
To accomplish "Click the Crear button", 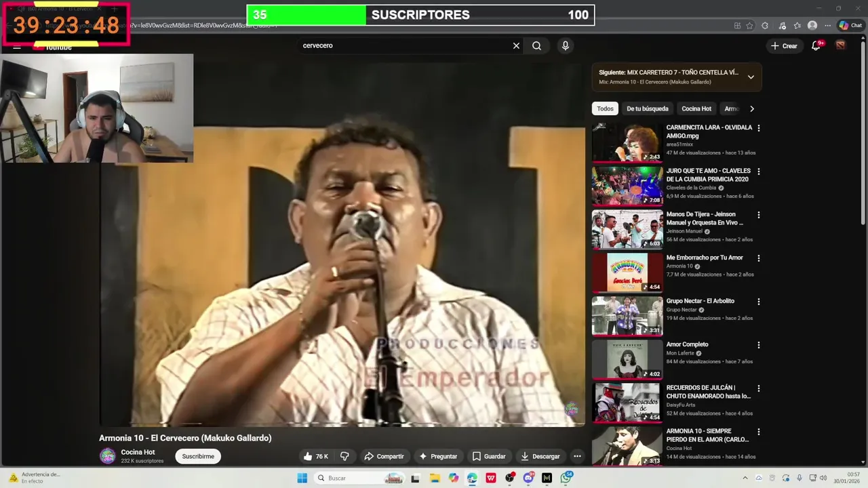I will tap(784, 45).
